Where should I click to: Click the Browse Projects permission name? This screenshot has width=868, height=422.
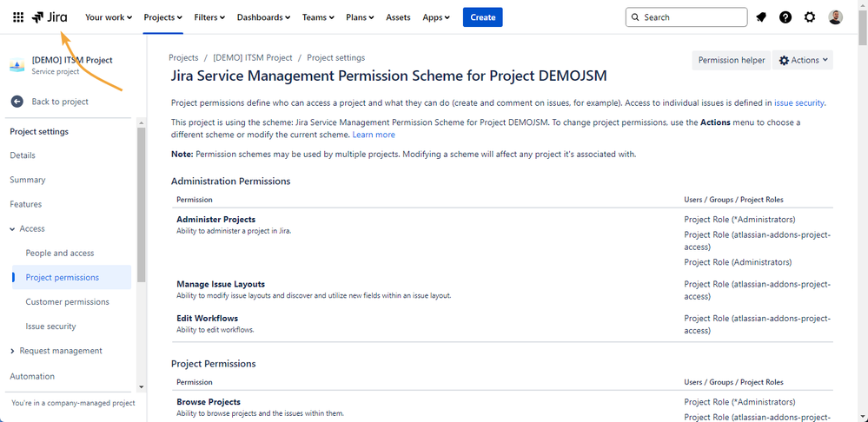(x=209, y=402)
